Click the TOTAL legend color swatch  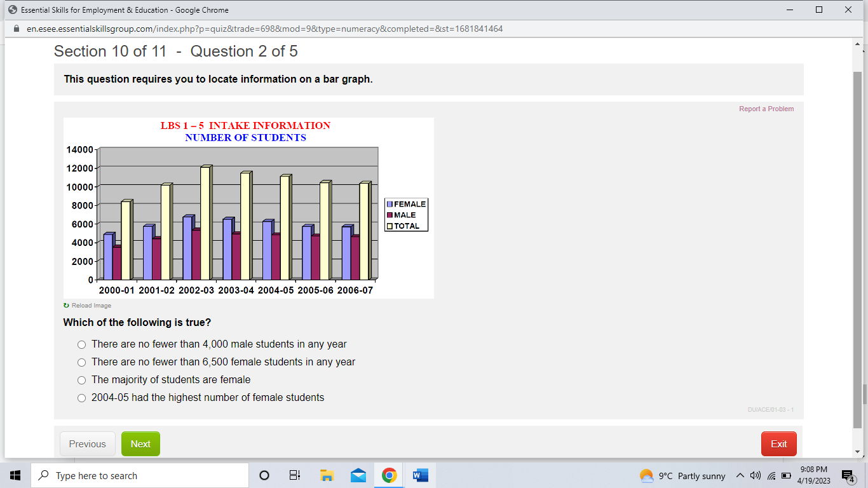(390, 226)
